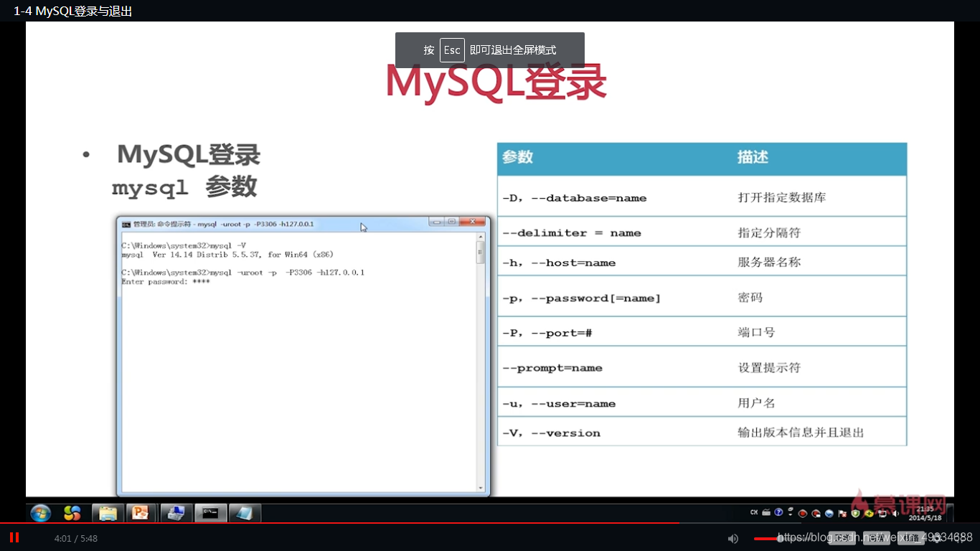Close the command prompt window
Image resolution: width=980 pixels, height=551 pixels.
click(473, 222)
